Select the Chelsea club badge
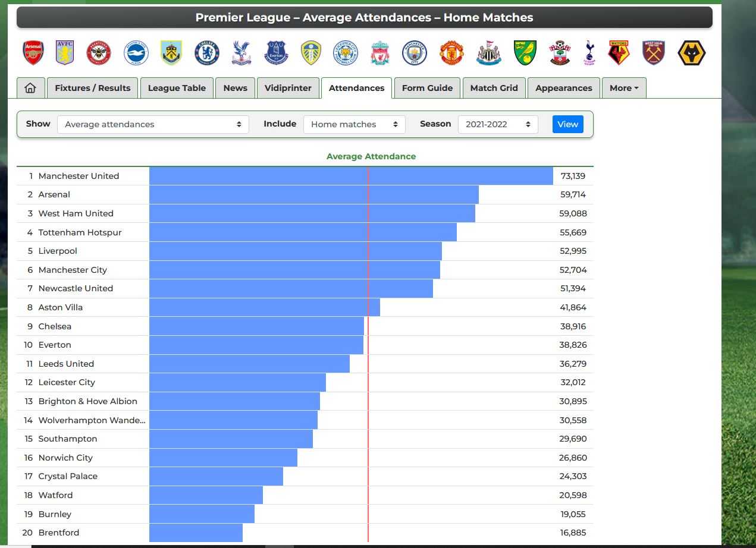Image resolution: width=756 pixels, height=548 pixels. 207,53
